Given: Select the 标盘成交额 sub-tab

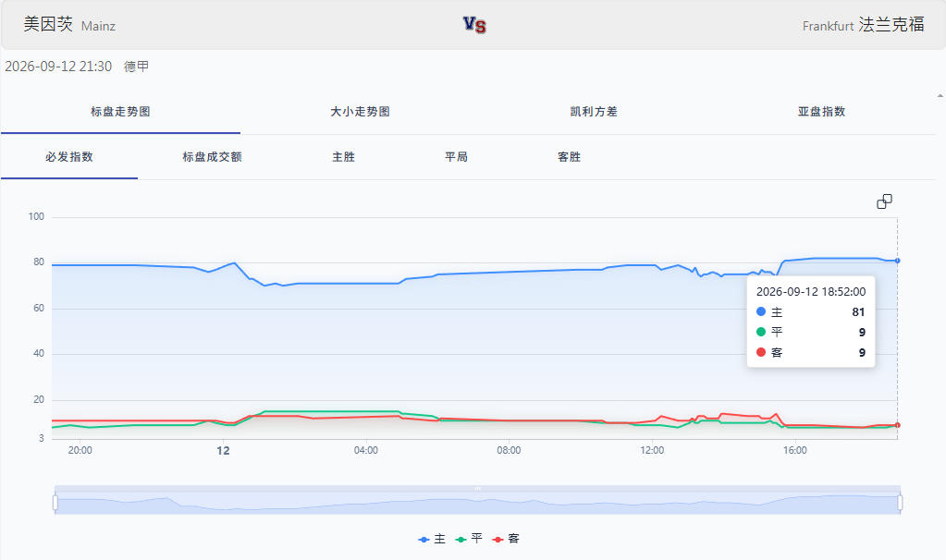Looking at the screenshot, I should (x=213, y=157).
